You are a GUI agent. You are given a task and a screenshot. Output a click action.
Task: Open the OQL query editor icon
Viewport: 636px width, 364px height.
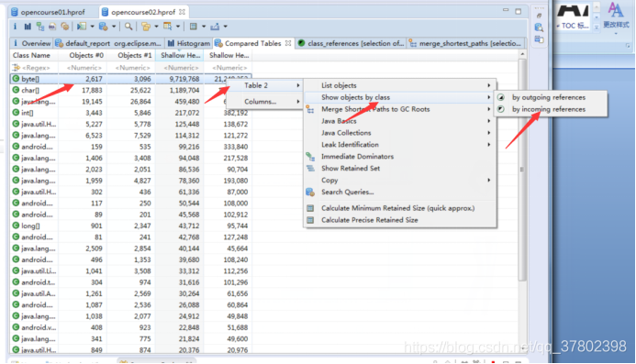pyautogui.click(x=52, y=27)
